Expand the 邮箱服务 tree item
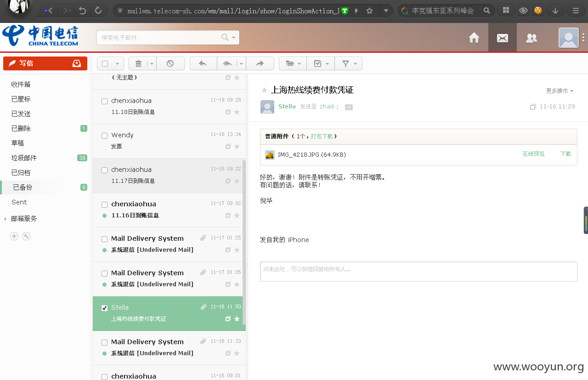Viewport: 588px width, 380px height. (x=6, y=219)
